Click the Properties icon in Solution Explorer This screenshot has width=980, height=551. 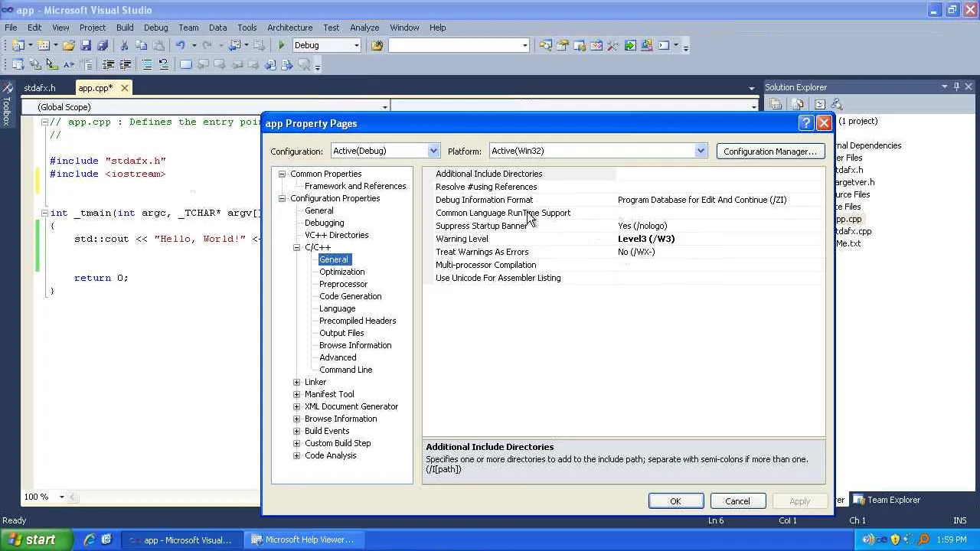tap(776, 104)
